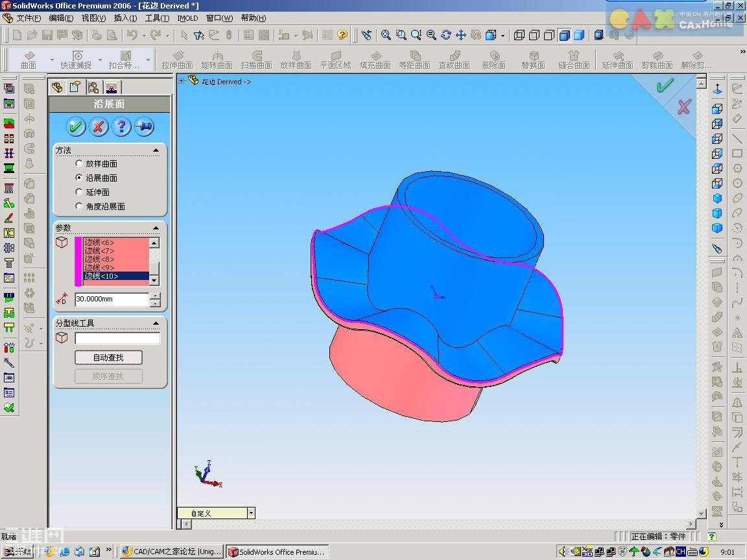Collapse the 分型线工具 section
This screenshot has height=560, width=747.
[x=156, y=323]
